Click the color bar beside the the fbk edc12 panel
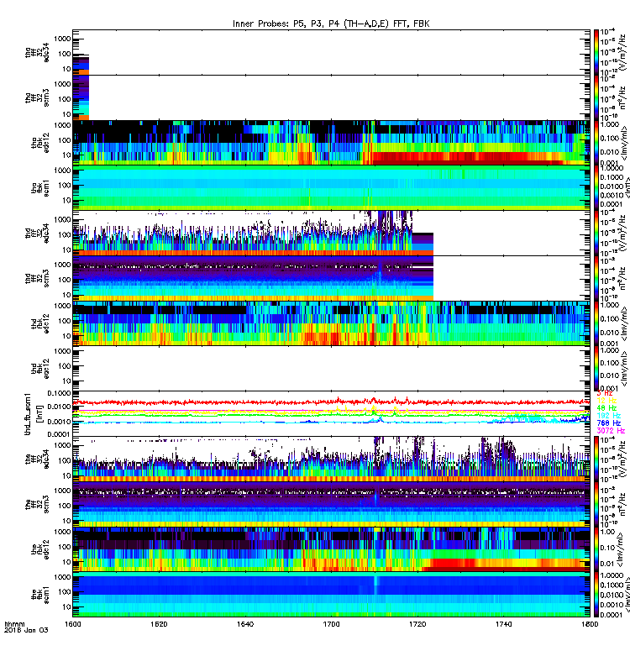Viewport: 630px width, 672px height. click(x=596, y=549)
